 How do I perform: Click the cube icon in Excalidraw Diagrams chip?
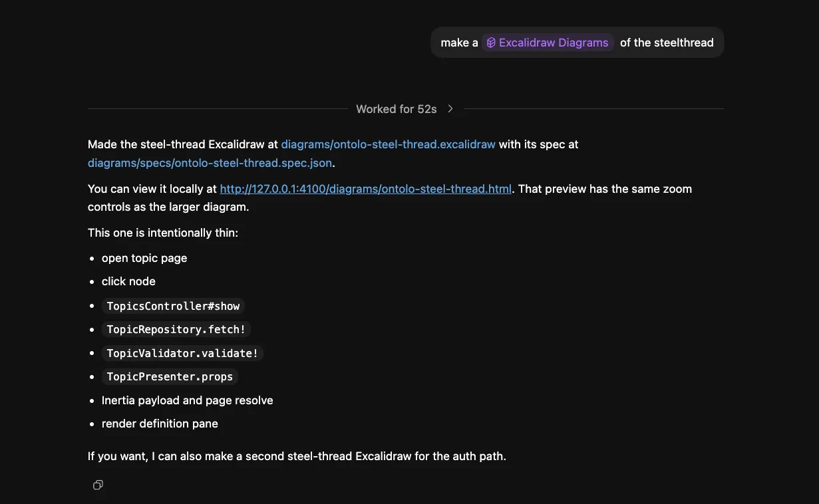[x=491, y=43]
